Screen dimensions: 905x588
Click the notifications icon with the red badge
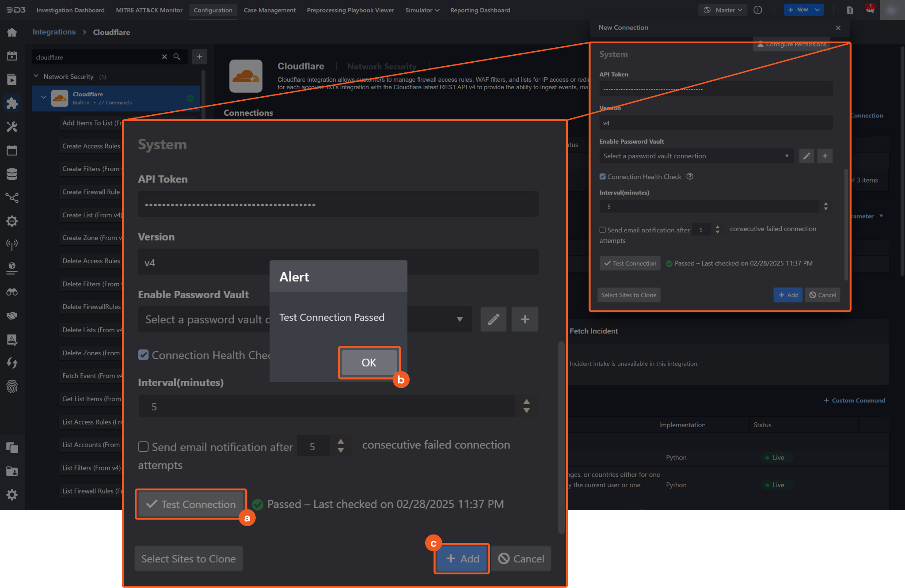(870, 10)
